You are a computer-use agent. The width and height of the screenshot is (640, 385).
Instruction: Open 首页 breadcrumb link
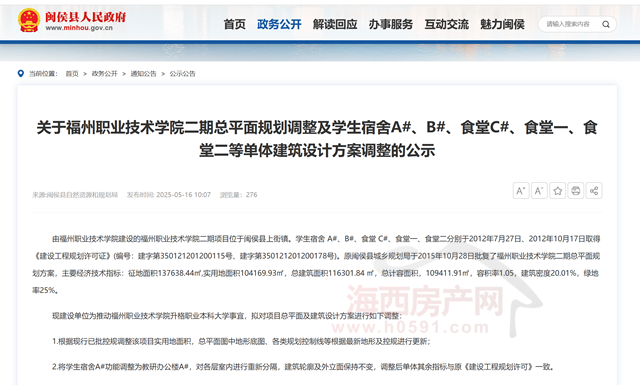click(72, 74)
